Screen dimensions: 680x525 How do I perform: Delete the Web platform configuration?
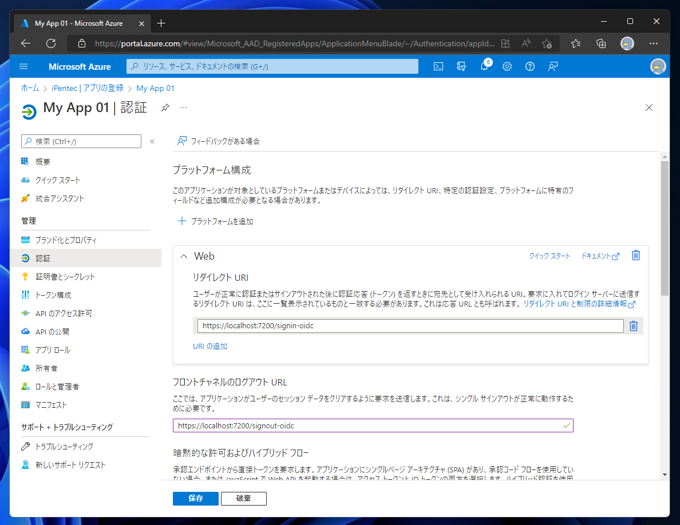pos(636,255)
